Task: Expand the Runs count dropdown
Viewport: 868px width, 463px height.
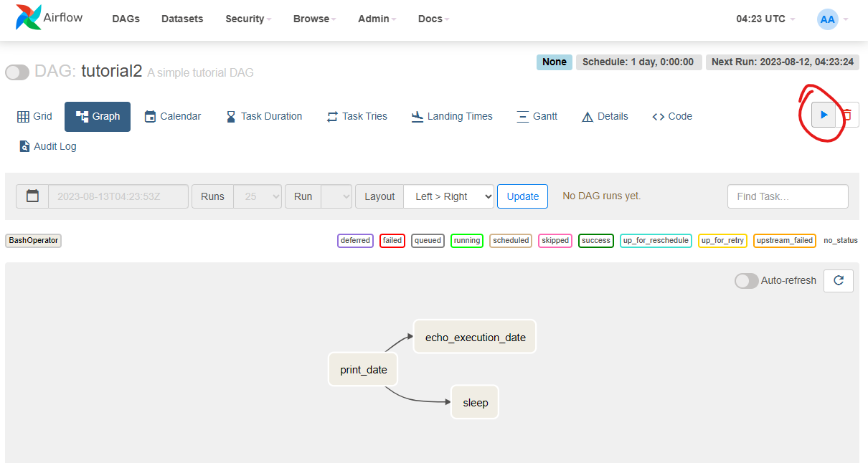Action: [258, 196]
